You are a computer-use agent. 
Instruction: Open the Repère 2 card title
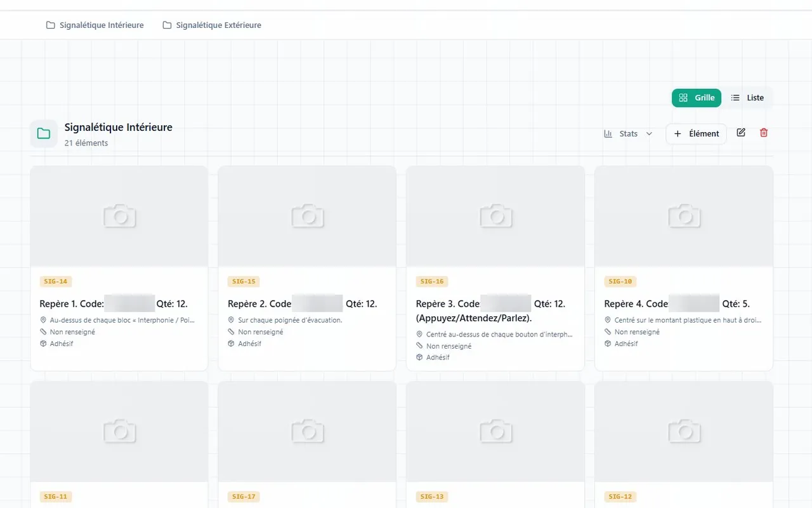click(303, 304)
